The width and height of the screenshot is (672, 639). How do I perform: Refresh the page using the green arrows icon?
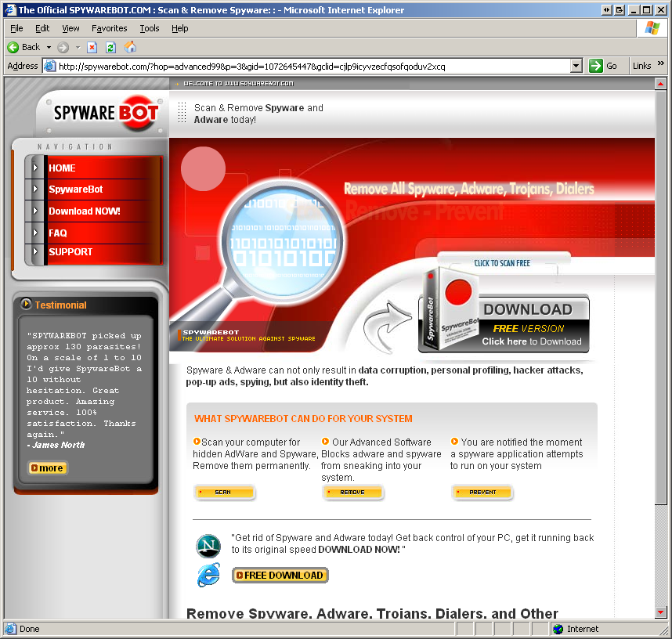click(x=110, y=47)
